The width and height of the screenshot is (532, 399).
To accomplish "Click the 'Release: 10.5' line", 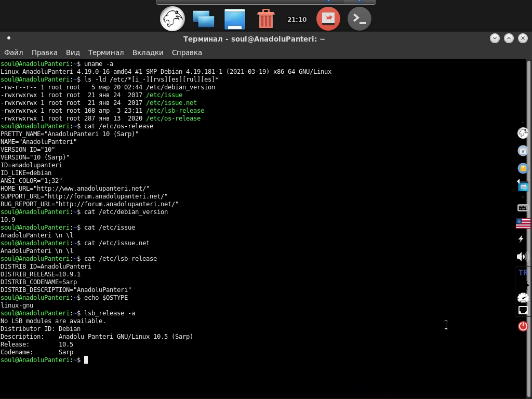I will 37,344.
